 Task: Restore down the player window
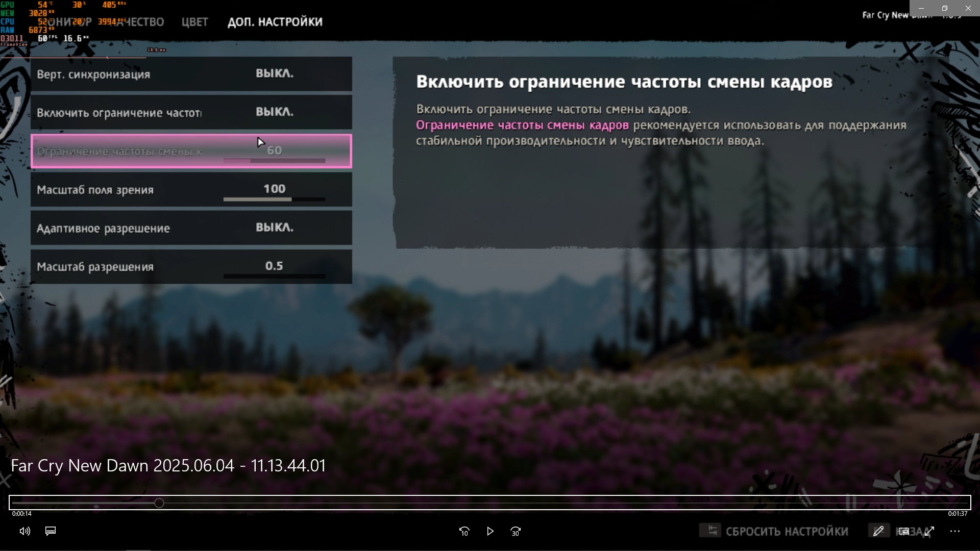click(x=945, y=8)
